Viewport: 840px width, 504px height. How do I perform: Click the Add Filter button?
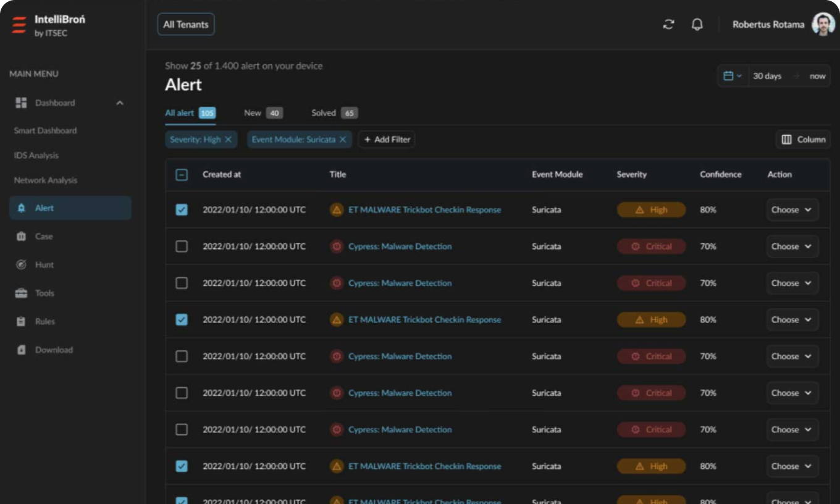click(387, 140)
